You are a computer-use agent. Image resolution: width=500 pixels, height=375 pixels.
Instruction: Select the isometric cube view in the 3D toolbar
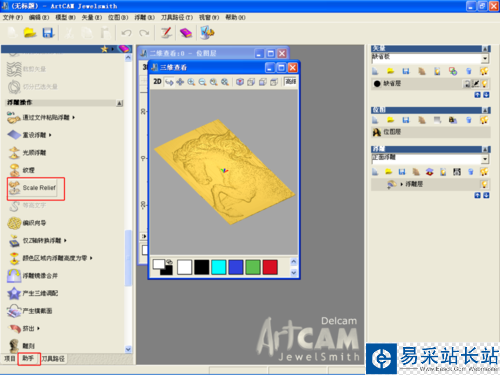click(240, 82)
